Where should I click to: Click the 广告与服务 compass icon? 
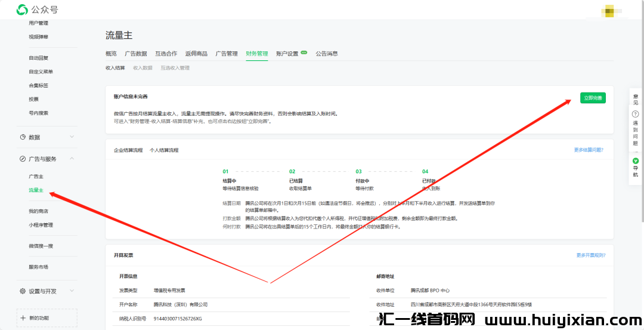(x=23, y=159)
